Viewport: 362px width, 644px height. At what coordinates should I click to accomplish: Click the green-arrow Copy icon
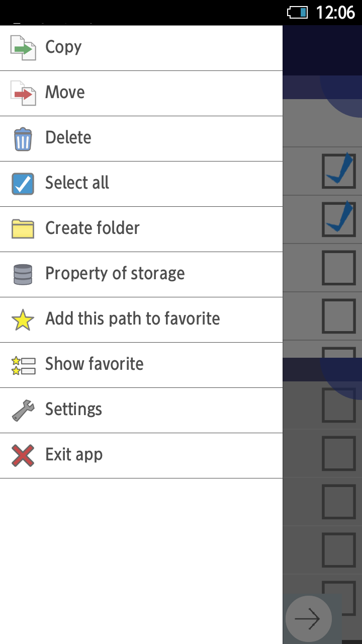23,48
